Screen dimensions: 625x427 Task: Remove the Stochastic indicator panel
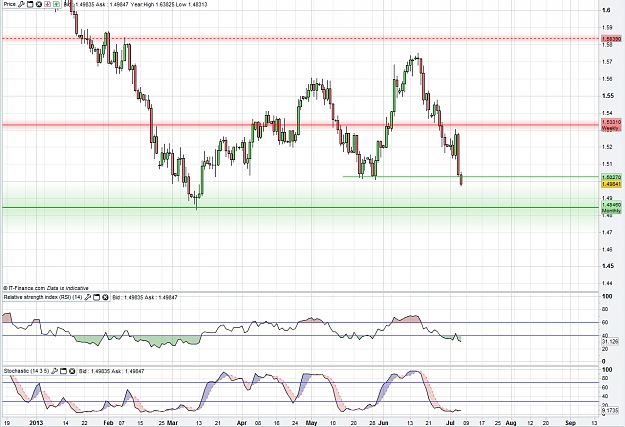coord(72,371)
